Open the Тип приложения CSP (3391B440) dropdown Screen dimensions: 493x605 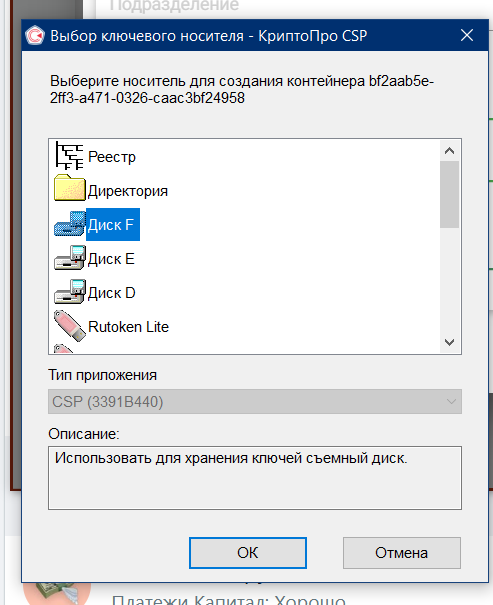(255, 402)
